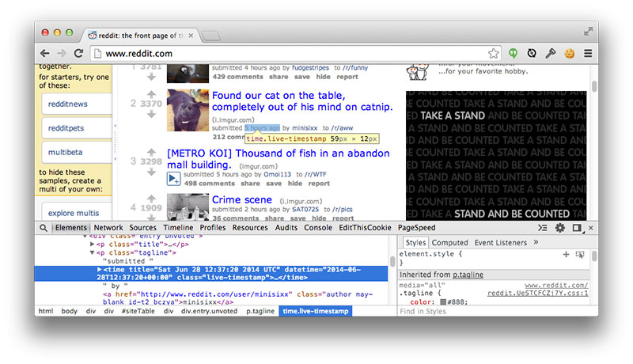The width and height of the screenshot is (633, 364).
Task: Upvote the METRO KOI post
Action: [151, 152]
